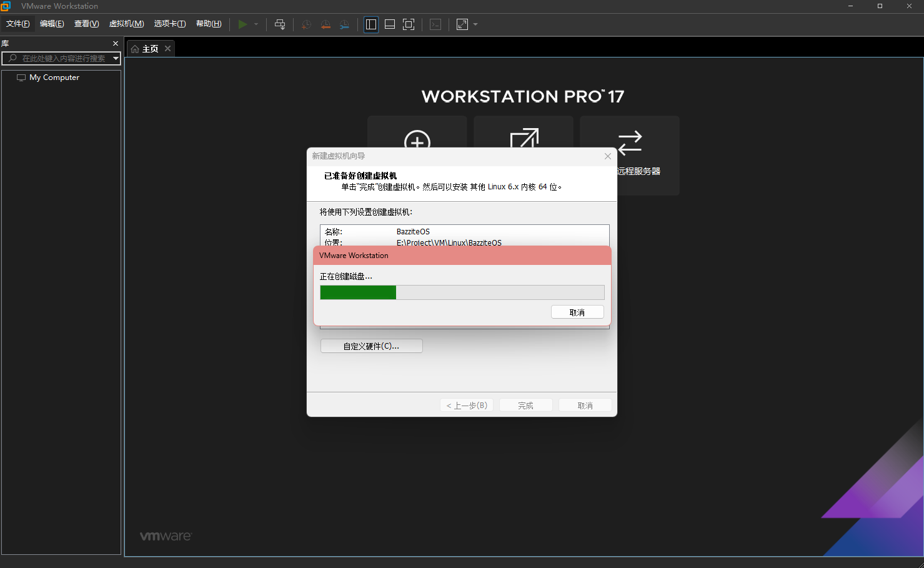Screen dimensions: 924x568
Task: Click the 自定义硬件(C) button
Action: click(371, 346)
